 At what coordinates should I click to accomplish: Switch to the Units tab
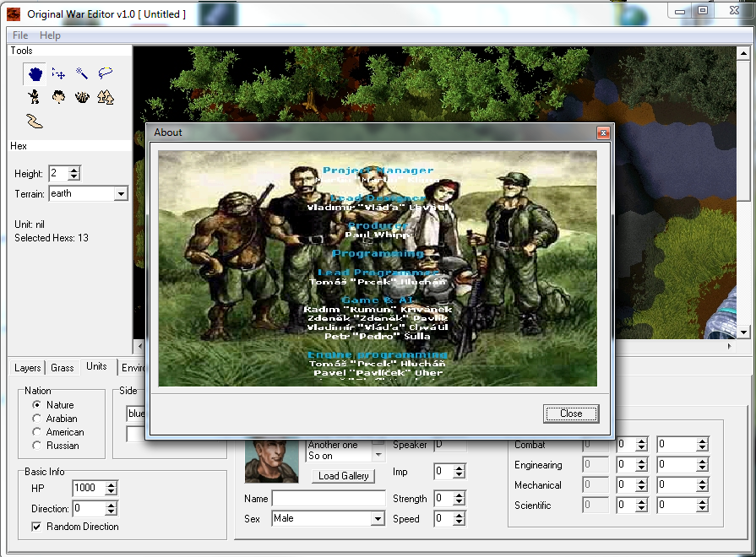(96, 366)
